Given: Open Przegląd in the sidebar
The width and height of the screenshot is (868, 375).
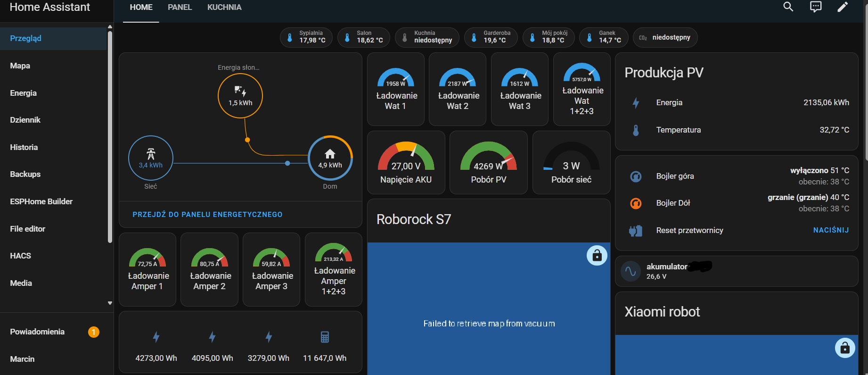Looking at the screenshot, I should [53, 38].
